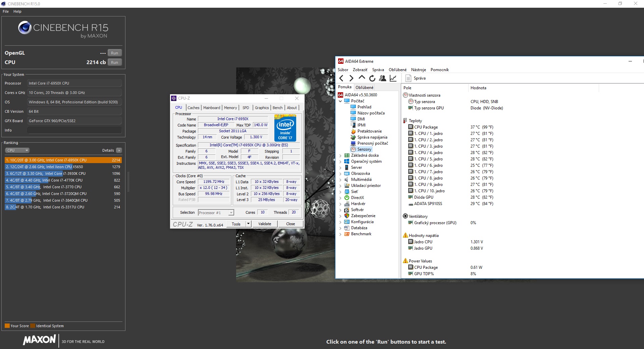The image size is (644, 349).
Task: Run the CPU benchmark test
Action: pyautogui.click(x=115, y=62)
